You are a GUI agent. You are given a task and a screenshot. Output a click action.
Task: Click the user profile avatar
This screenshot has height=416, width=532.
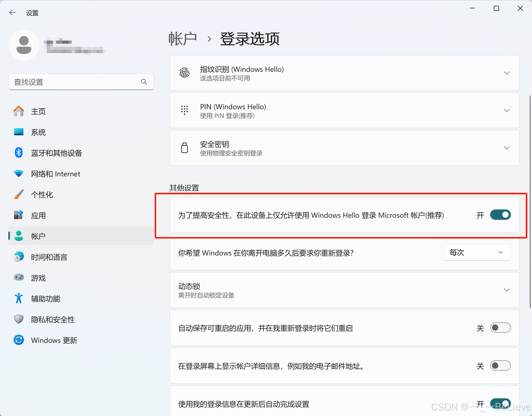click(x=24, y=45)
